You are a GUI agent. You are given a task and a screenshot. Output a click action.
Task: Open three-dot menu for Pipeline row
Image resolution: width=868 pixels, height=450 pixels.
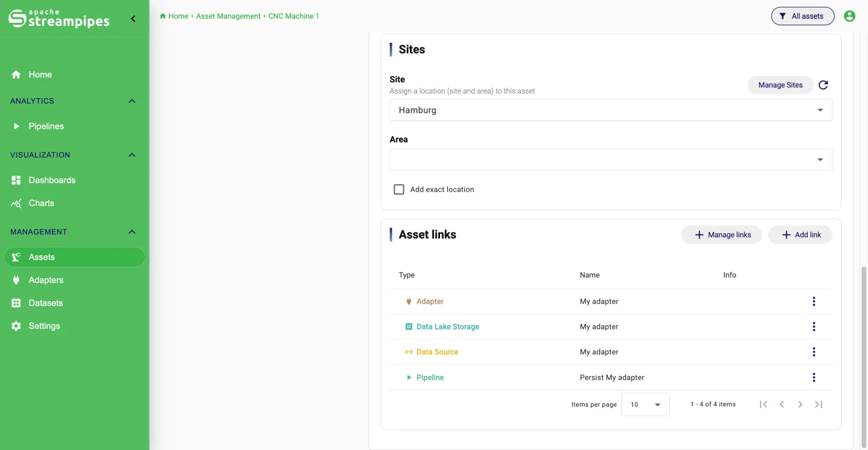tap(814, 377)
